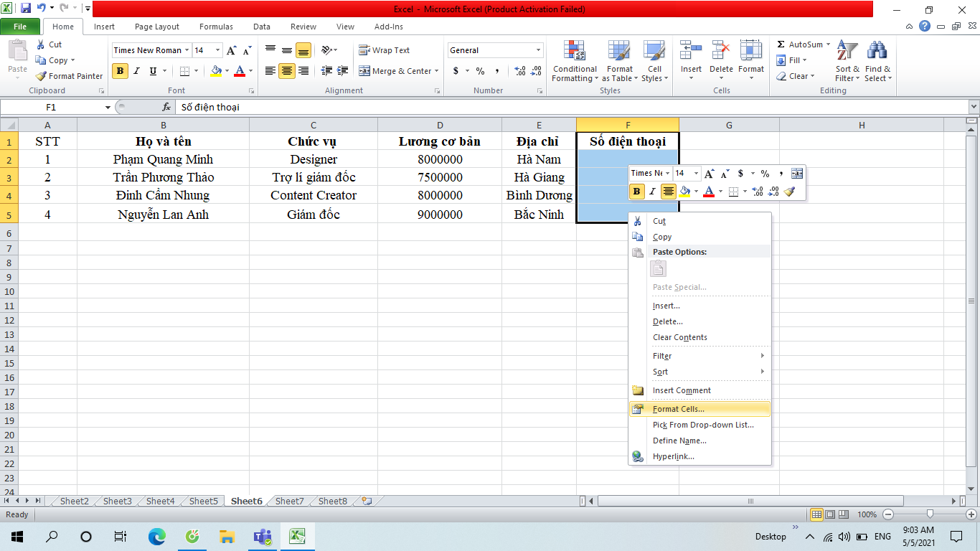
Task: Toggle Underline in the ribbon Font group
Action: 153,71
